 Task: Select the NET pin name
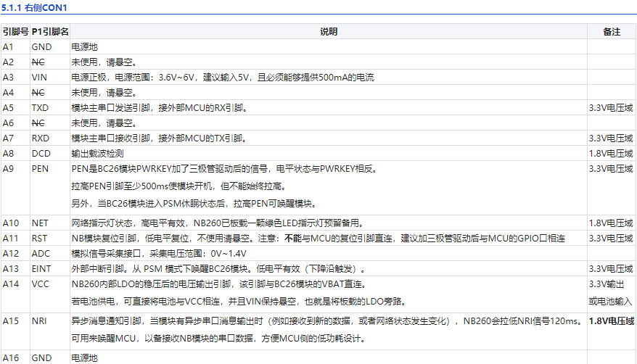[x=40, y=223]
